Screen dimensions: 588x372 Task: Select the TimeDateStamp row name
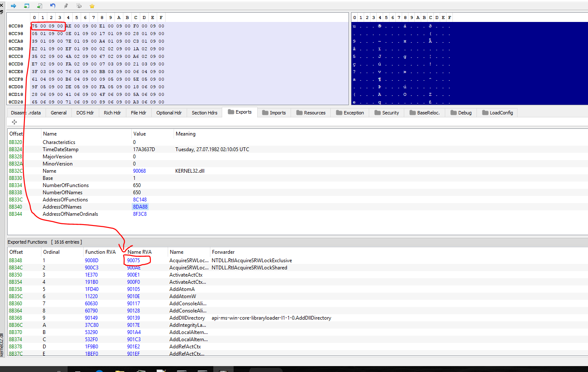pos(60,149)
